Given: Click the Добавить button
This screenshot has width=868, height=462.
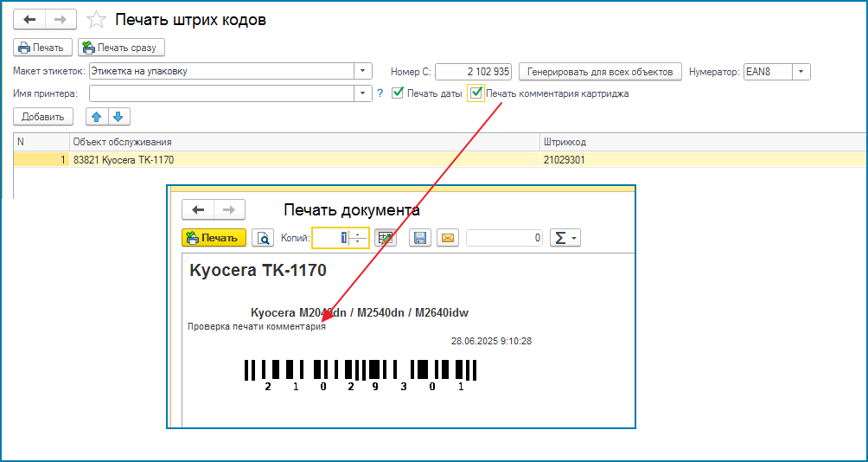Looking at the screenshot, I should tap(42, 117).
